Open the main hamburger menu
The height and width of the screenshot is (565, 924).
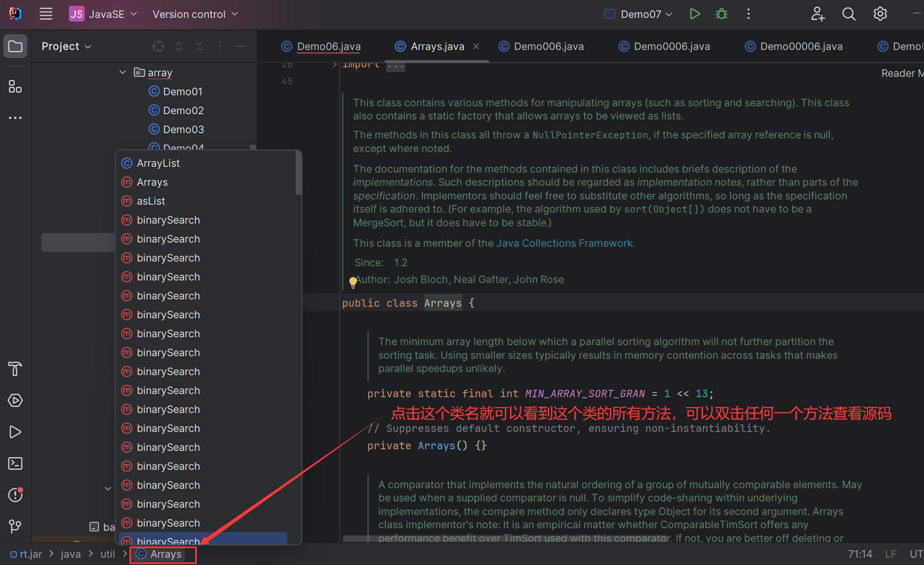pyautogui.click(x=46, y=14)
